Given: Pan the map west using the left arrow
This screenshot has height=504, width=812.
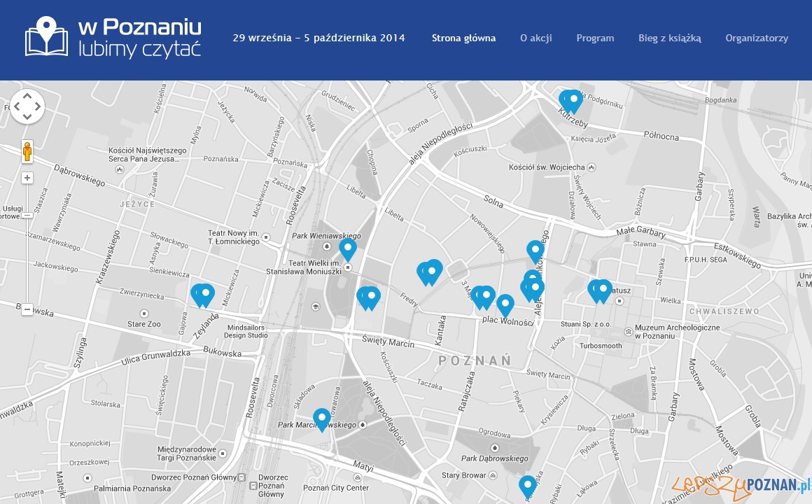Looking at the screenshot, I should pyautogui.click(x=17, y=107).
